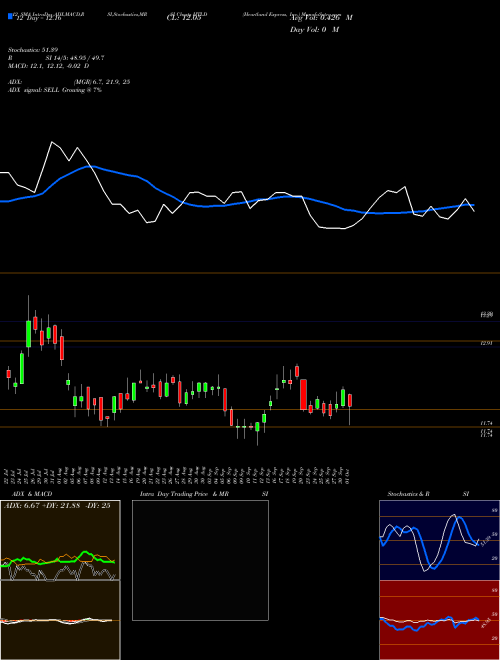
Task: Click the large red candlestick after the September peak
Action: coord(303,394)
